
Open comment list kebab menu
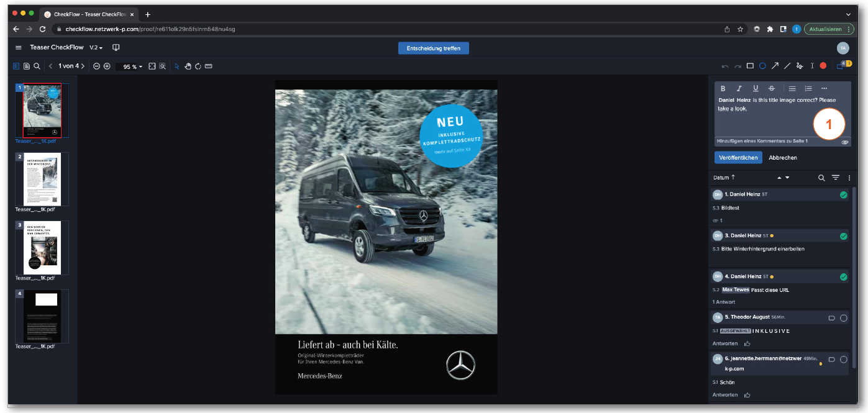click(x=849, y=178)
